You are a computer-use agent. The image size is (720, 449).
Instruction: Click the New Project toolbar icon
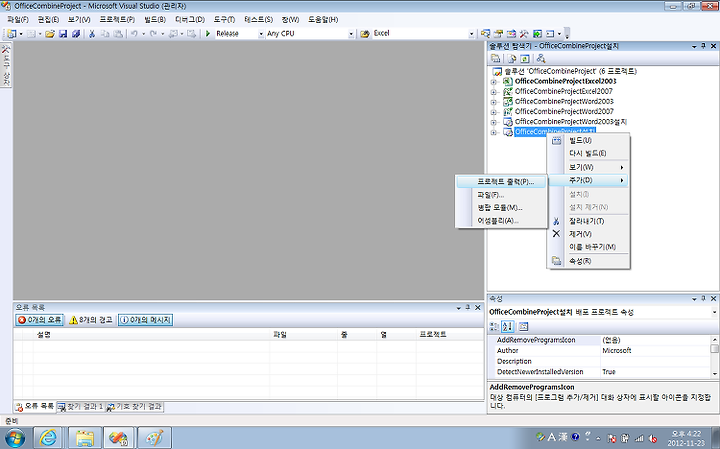[11, 34]
